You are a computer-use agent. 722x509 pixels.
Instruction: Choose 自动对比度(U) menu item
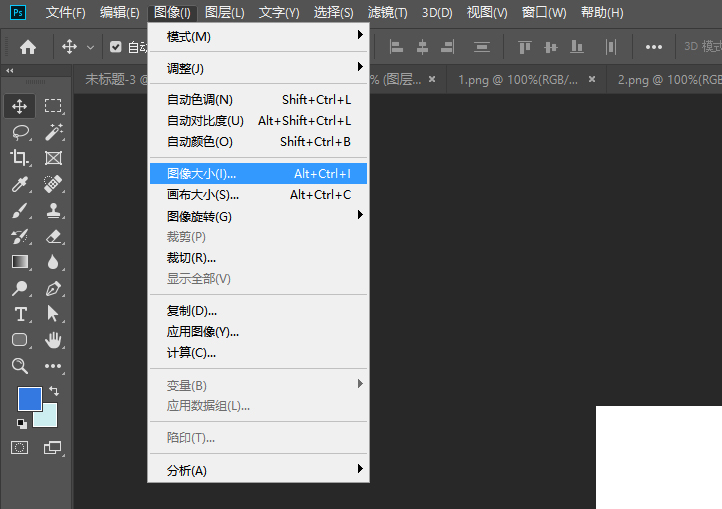point(258,121)
